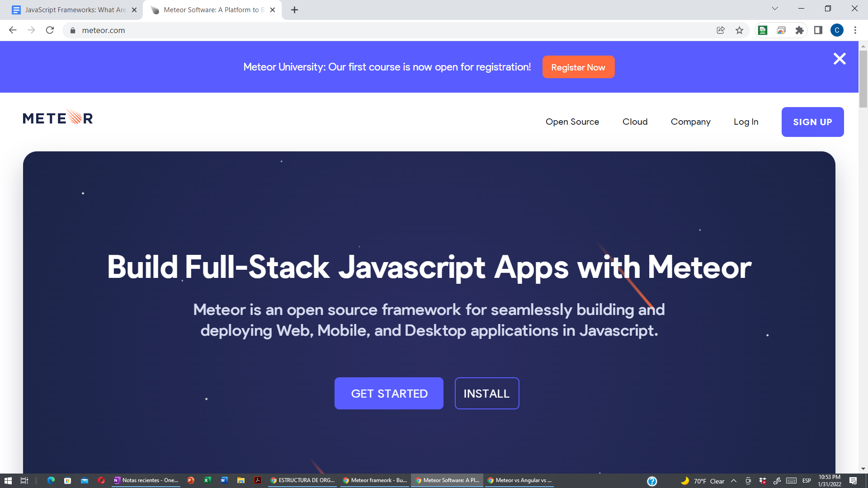Toggle the browser side panel

[x=818, y=30]
